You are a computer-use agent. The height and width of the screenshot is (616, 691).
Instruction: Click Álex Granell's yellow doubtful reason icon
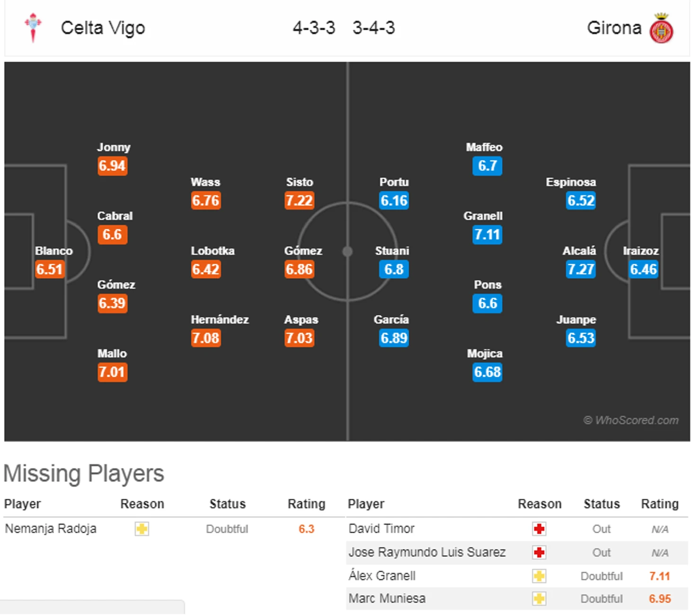(539, 576)
